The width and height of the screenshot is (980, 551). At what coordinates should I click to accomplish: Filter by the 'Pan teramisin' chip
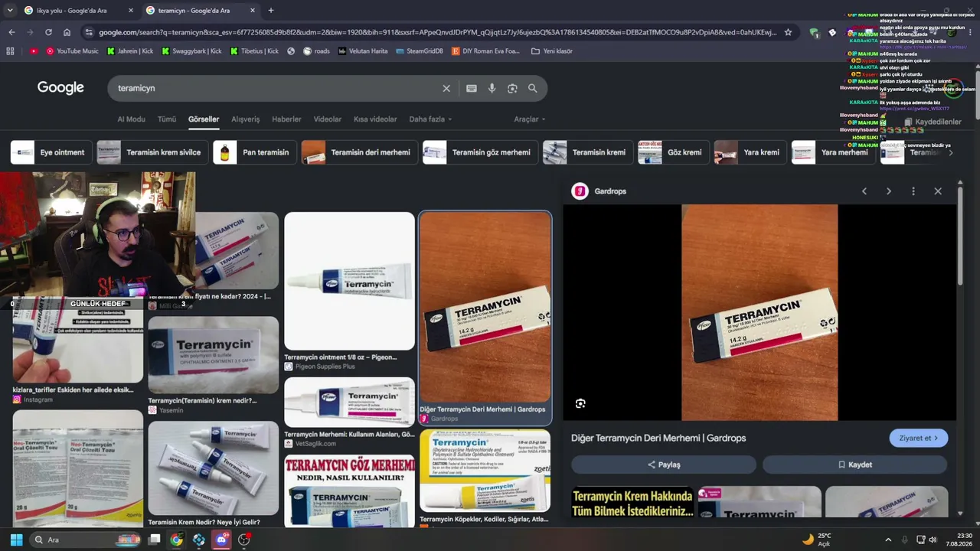(x=254, y=152)
